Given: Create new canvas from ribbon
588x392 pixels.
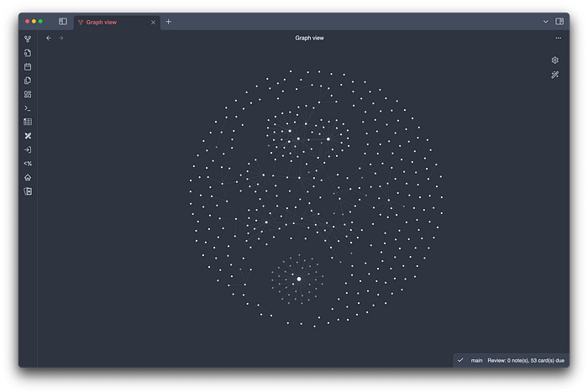Looking at the screenshot, I should click(28, 95).
